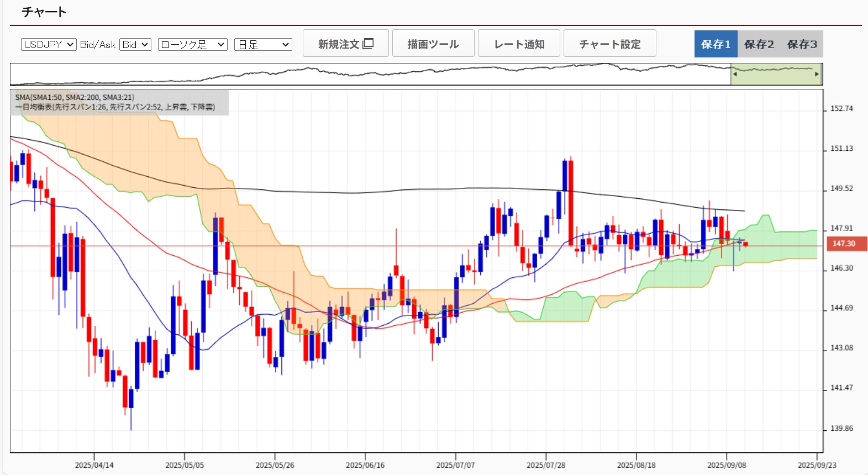This screenshot has width=868, height=475.
Task: Click the 143.08 price axis label
Action: click(841, 348)
